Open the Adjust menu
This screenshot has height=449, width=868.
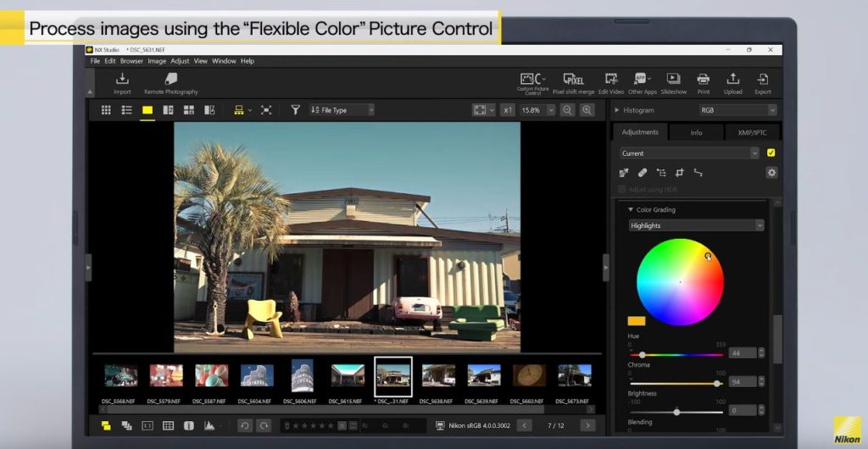point(180,61)
